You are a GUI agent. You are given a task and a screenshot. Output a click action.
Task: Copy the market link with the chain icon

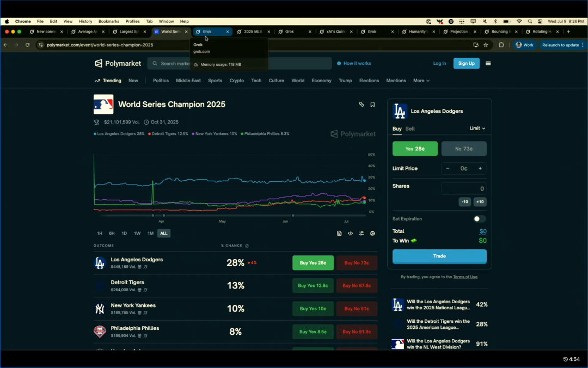pos(361,105)
